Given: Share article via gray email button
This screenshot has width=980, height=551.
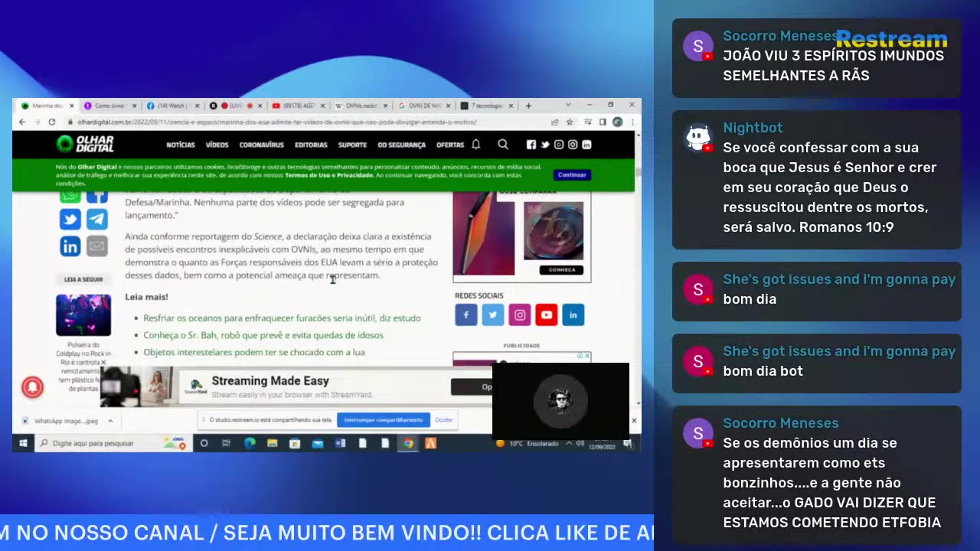Looking at the screenshot, I should pyautogui.click(x=96, y=246).
